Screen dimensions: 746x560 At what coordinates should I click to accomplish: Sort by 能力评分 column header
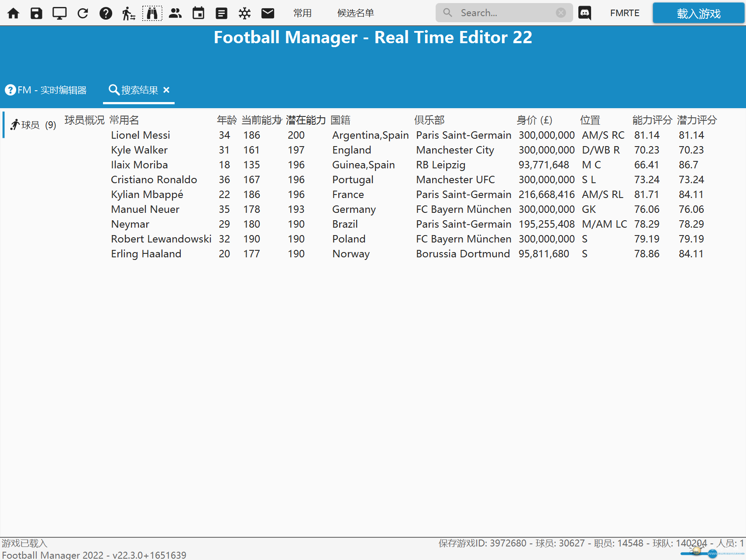652,120
